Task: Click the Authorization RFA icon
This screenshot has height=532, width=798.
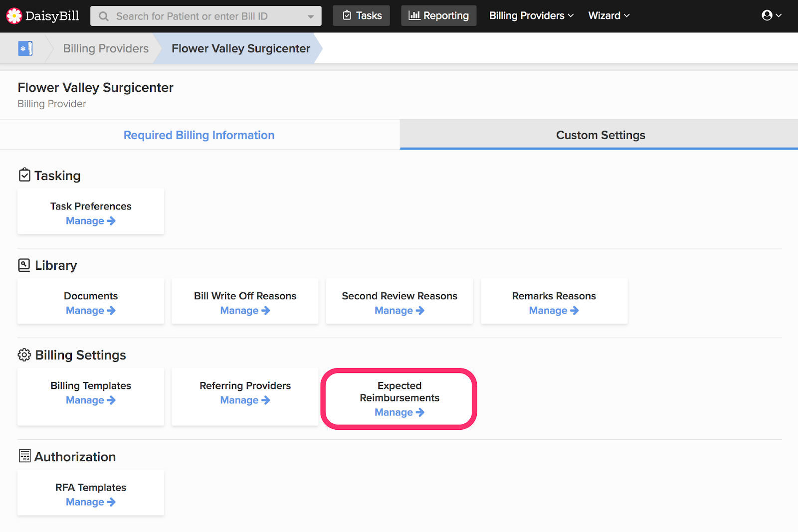Action: [x=24, y=456]
